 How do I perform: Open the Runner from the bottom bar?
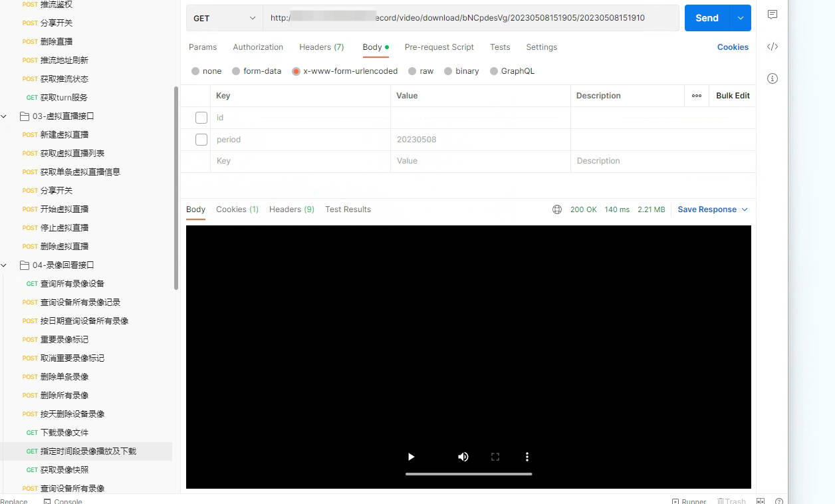pos(689,501)
